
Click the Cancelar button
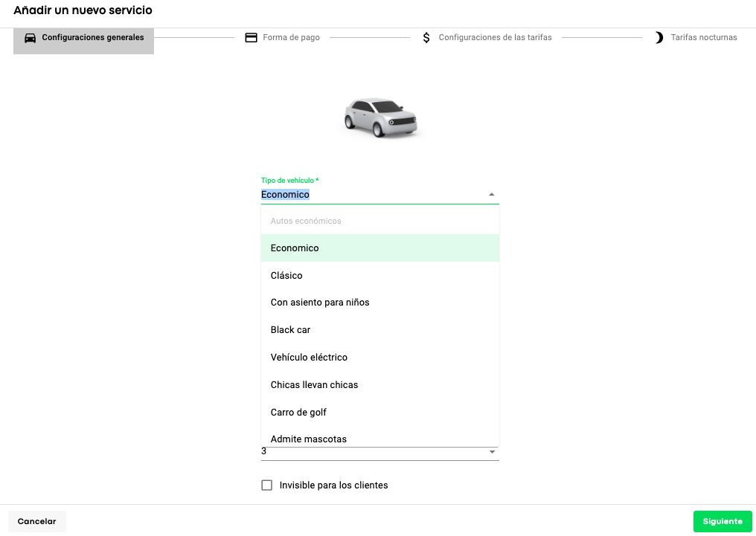(37, 522)
